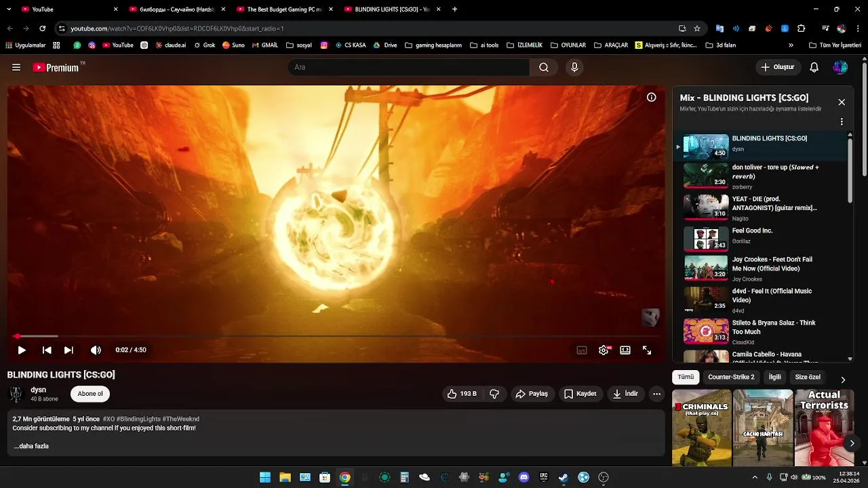Open the Windows Start menu

coord(265,477)
